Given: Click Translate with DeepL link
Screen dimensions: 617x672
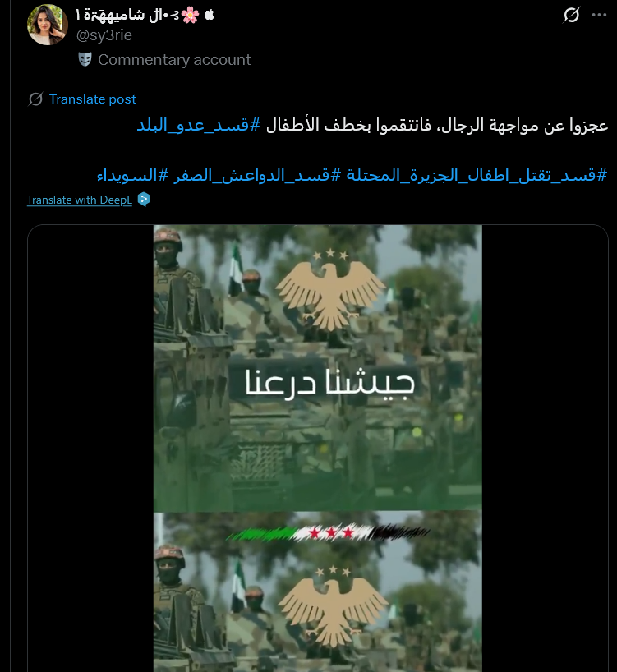Looking at the screenshot, I should pos(80,200).
